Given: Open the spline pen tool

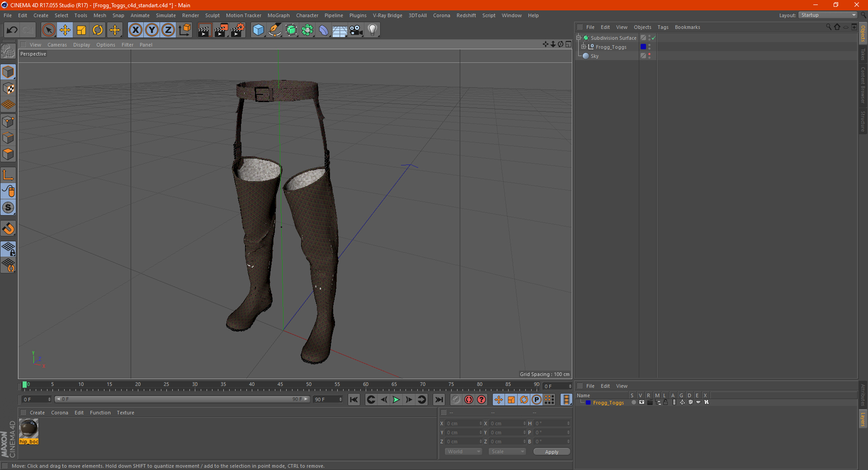Looking at the screenshot, I should click(275, 30).
